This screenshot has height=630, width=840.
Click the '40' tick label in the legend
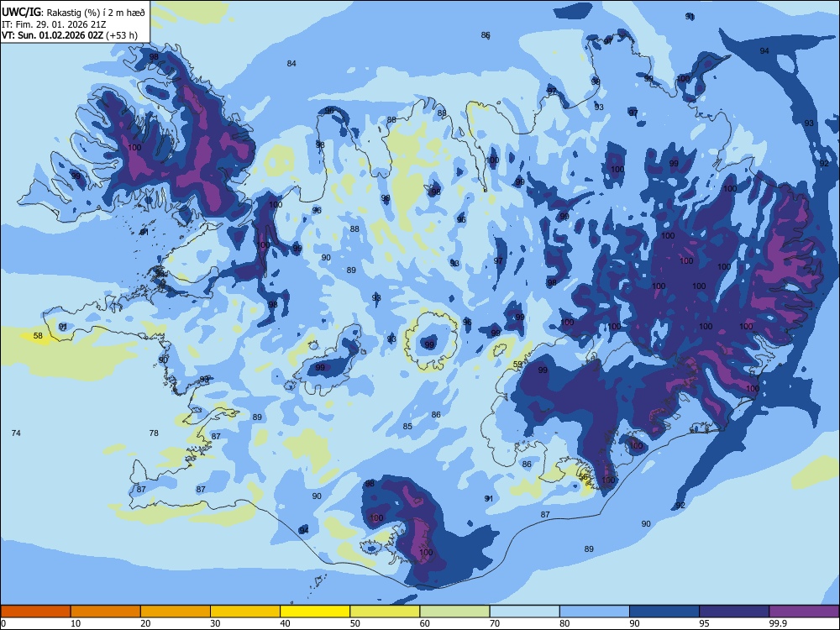pyautogui.click(x=285, y=623)
